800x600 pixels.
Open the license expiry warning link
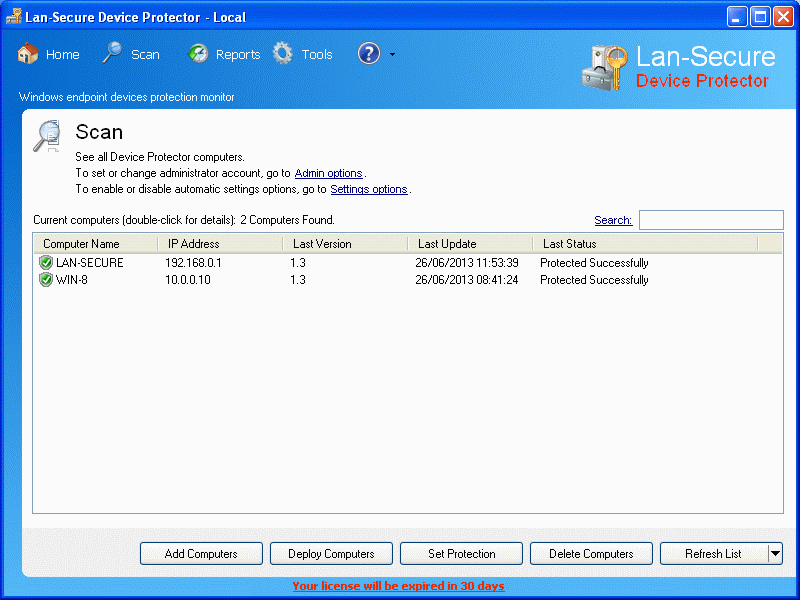pyautogui.click(x=398, y=586)
